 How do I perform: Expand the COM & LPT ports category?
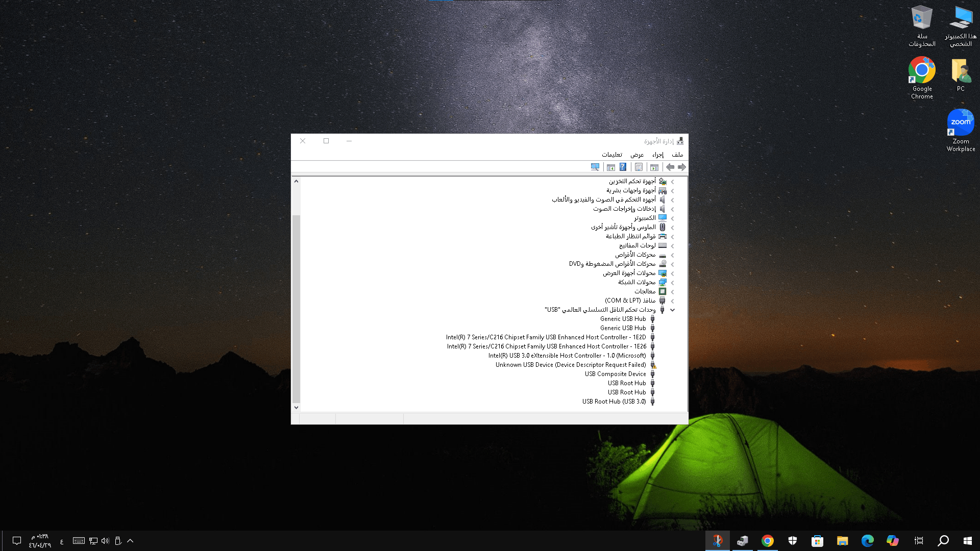pyautogui.click(x=673, y=301)
